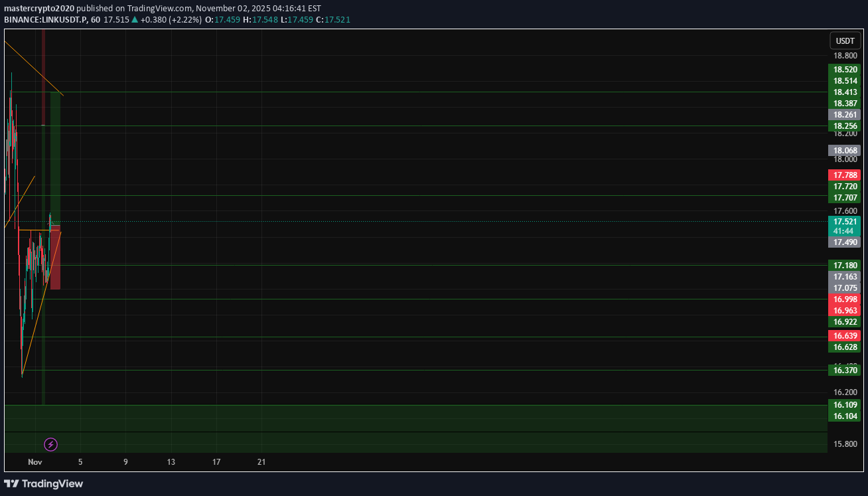Click the red 16.639 price level label
This screenshot has width=868, height=496.
point(844,335)
